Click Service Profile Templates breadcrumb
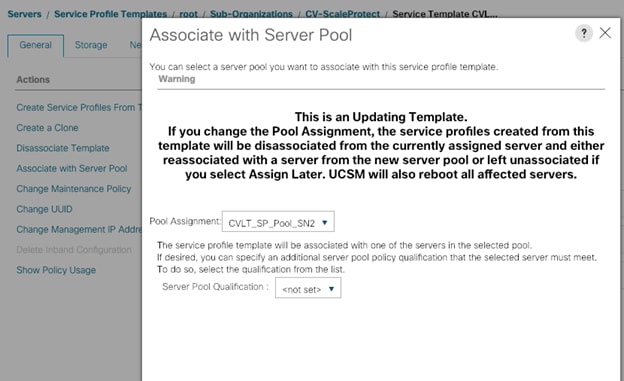 [x=110, y=14]
